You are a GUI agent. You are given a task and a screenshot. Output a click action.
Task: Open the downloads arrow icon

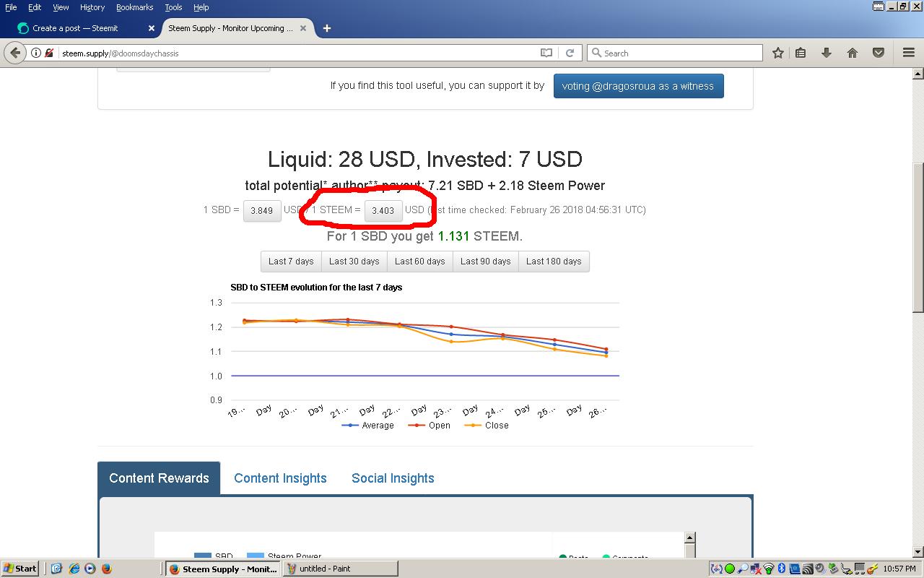pyautogui.click(x=827, y=53)
